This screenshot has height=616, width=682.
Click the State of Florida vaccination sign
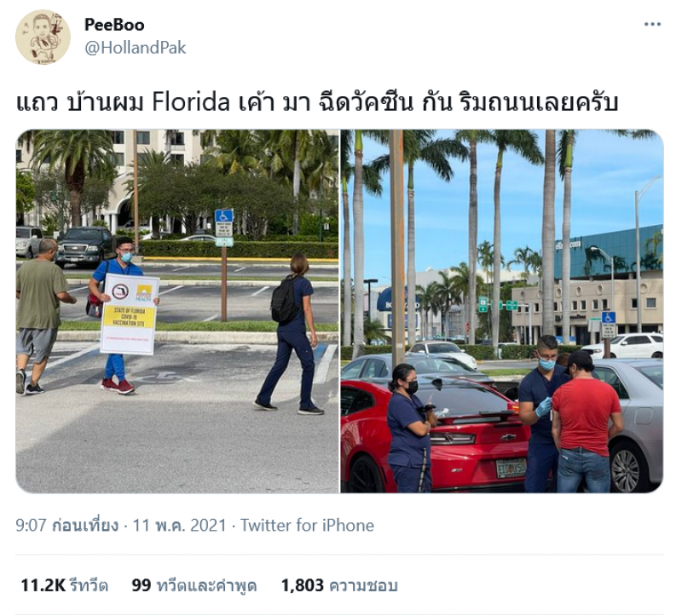(130, 314)
